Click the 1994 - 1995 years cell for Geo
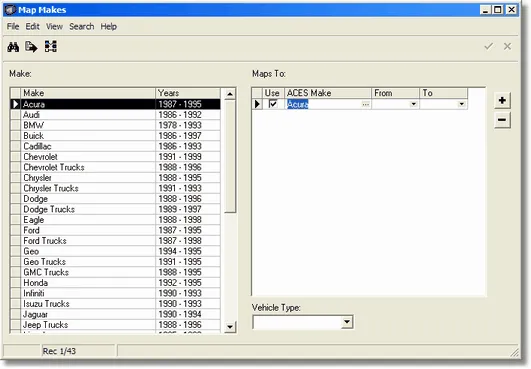Viewport: 531px width, 369px height. click(x=188, y=251)
